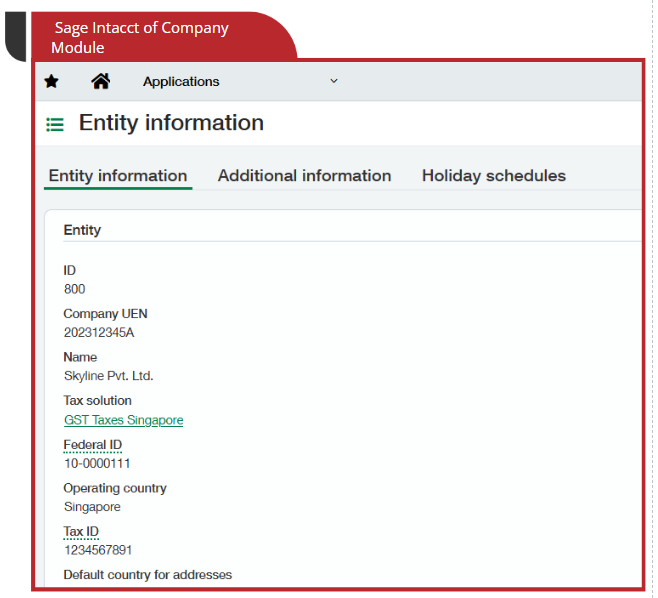Switch to the Entity information tab
The height and width of the screenshot is (598, 658).
pyautogui.click(x=118, y=176)
